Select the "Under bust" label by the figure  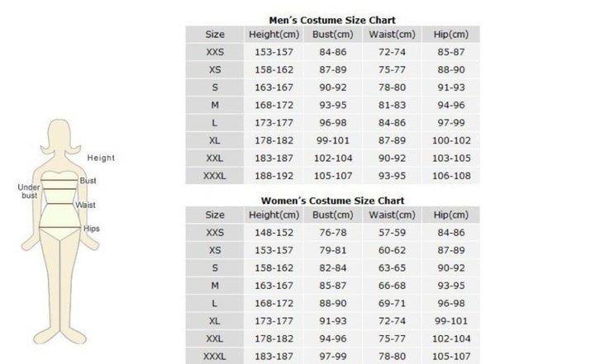pyautogui.click(x=29, y=191)
